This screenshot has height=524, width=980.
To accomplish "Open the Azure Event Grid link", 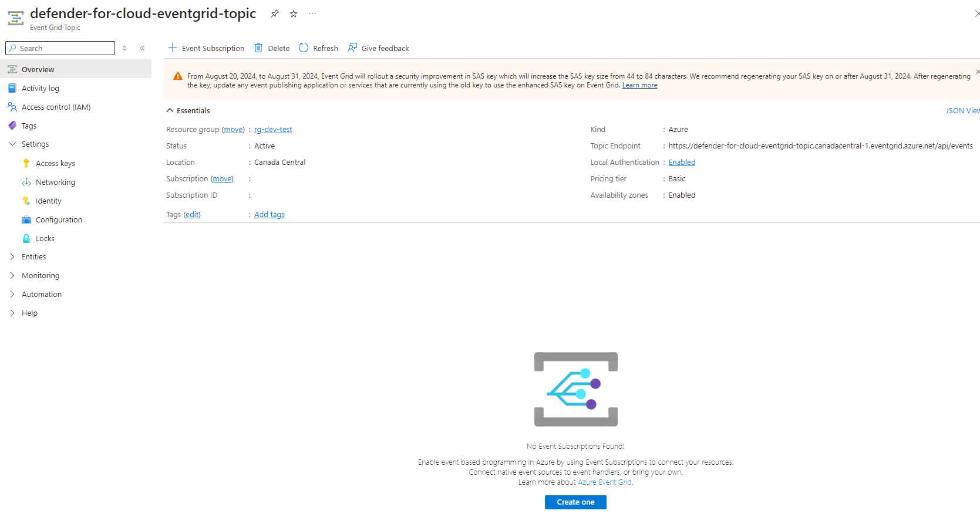I will click(x=605, y=482).
